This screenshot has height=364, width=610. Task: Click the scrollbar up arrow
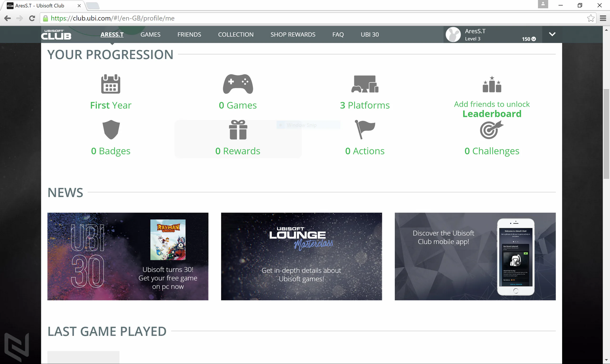coord(606,30)
